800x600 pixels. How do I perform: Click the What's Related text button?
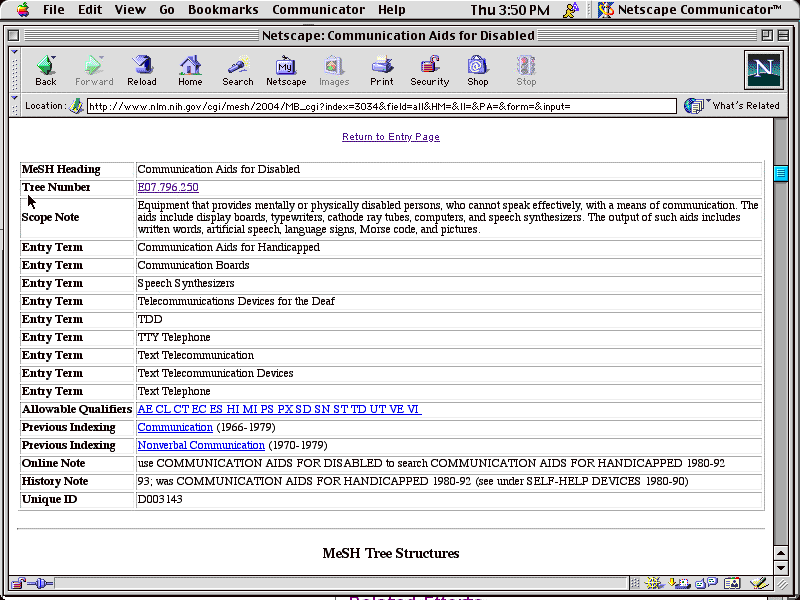click(746, 106)
